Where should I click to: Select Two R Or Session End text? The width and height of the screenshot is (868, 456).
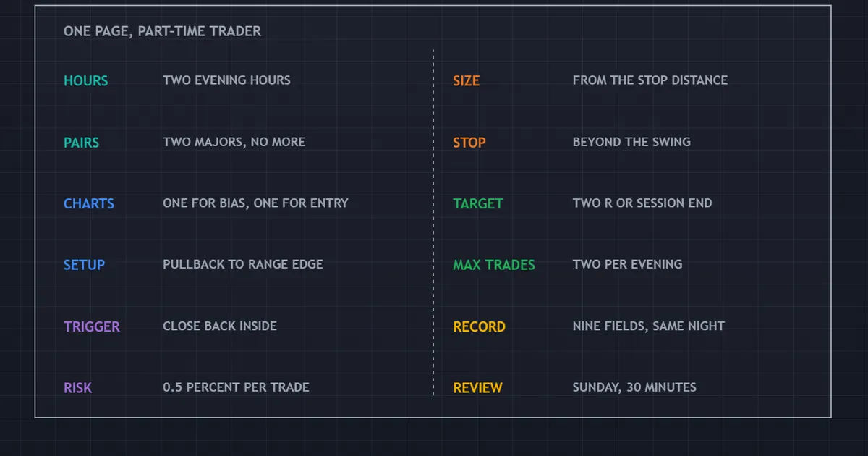click(642, 203)
